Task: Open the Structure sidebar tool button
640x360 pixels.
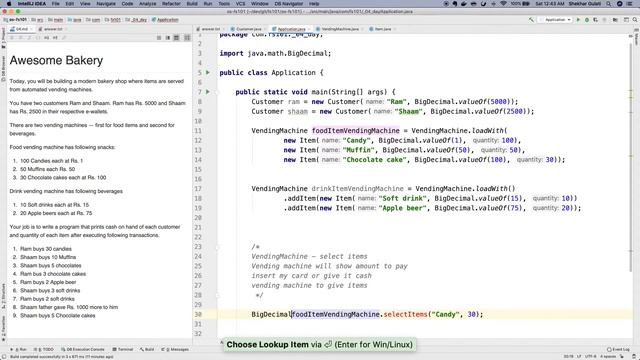Action: pos(3,297)
